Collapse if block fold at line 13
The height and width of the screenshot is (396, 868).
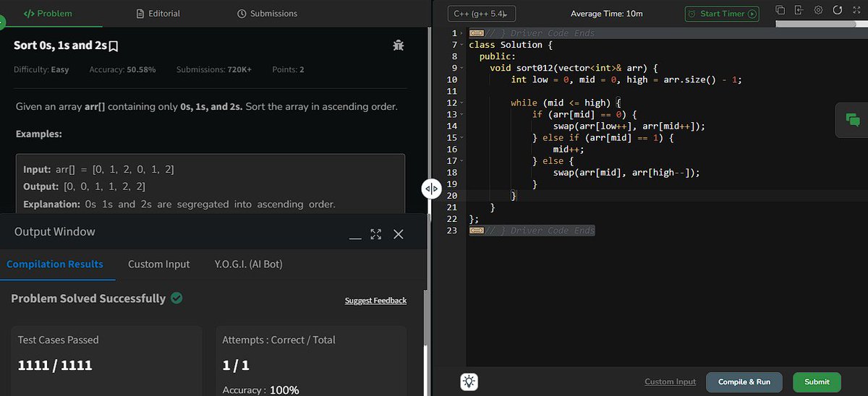461,114
